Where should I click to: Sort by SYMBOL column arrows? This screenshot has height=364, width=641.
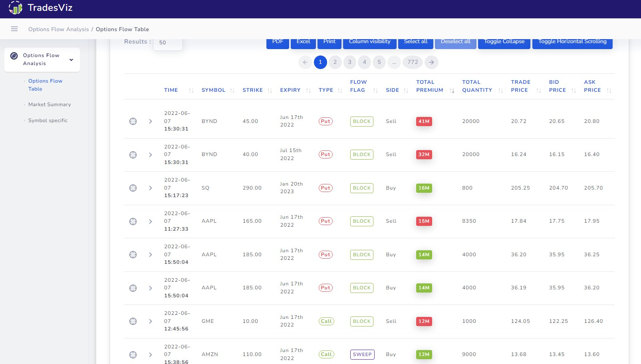232,91
